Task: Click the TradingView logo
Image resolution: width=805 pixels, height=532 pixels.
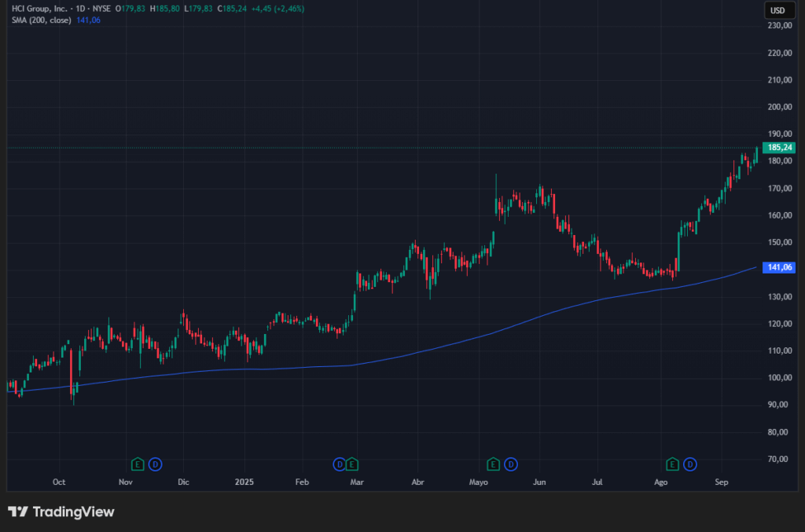Action: (x=61, y=512)
